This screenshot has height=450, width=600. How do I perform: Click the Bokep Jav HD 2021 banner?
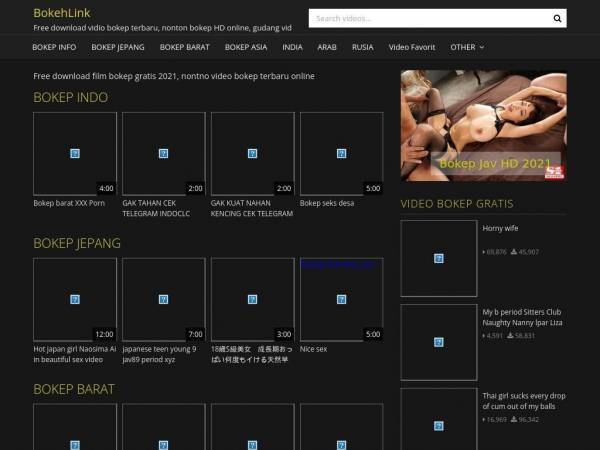(x=484, y=126)
